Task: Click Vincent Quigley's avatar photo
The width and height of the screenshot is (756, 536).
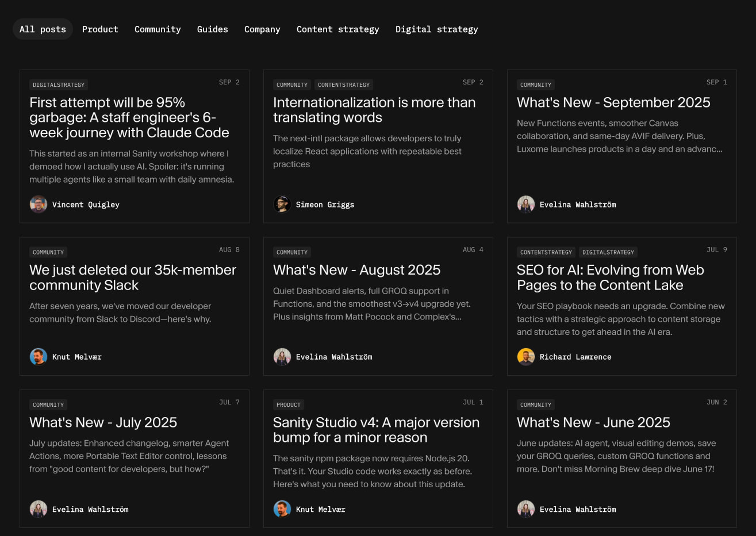Action: coord(39,205)
